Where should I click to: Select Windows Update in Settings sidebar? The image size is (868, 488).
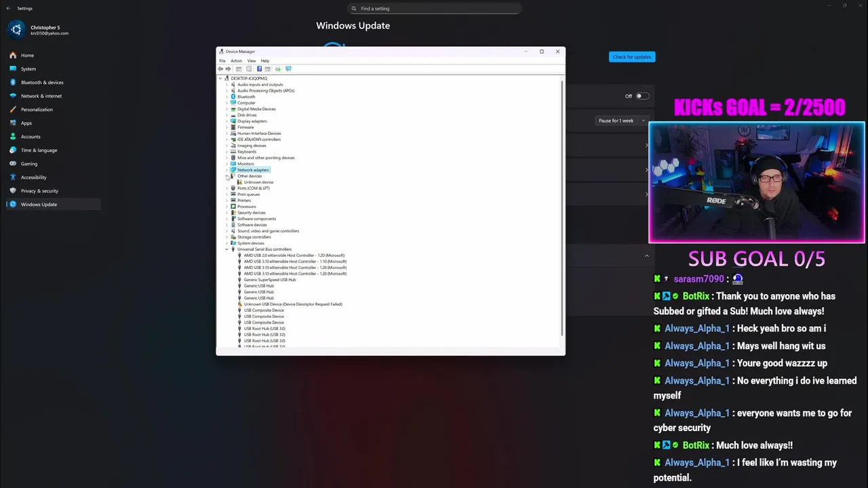point(54,205)
